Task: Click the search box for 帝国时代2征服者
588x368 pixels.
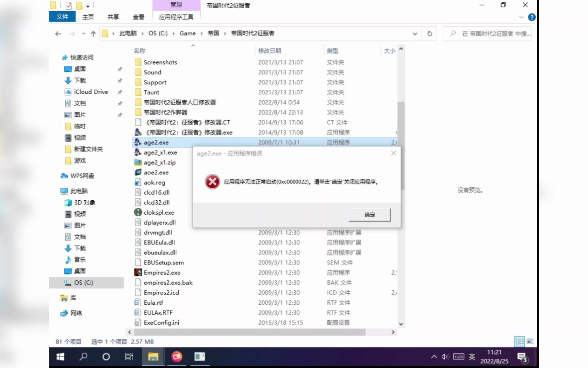Action: tap(487, 33)
